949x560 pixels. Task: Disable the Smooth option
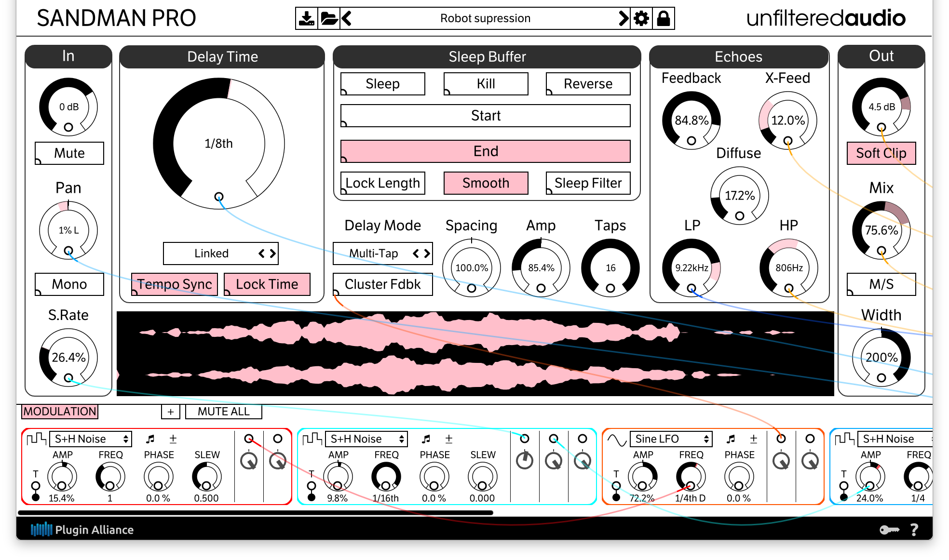[x=486, y=183]
